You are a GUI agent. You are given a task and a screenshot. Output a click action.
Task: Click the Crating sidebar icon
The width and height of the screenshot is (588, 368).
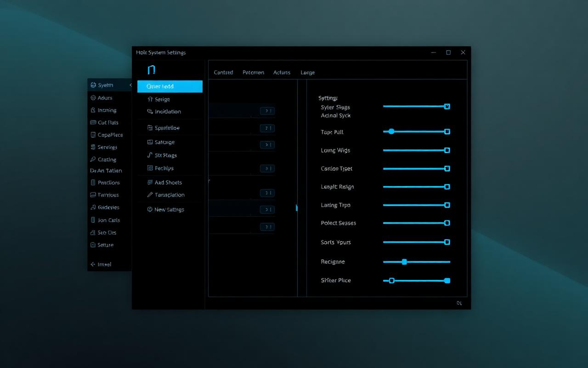(x=93, y=160)
